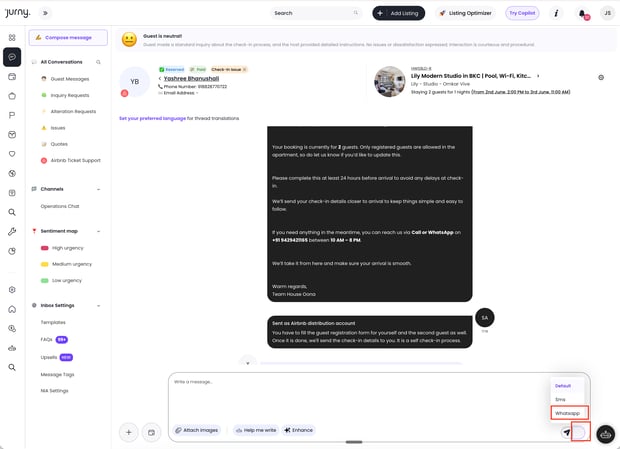
Task: Click the neutral face sentiment emoji
Action: [x=129, y=40]
